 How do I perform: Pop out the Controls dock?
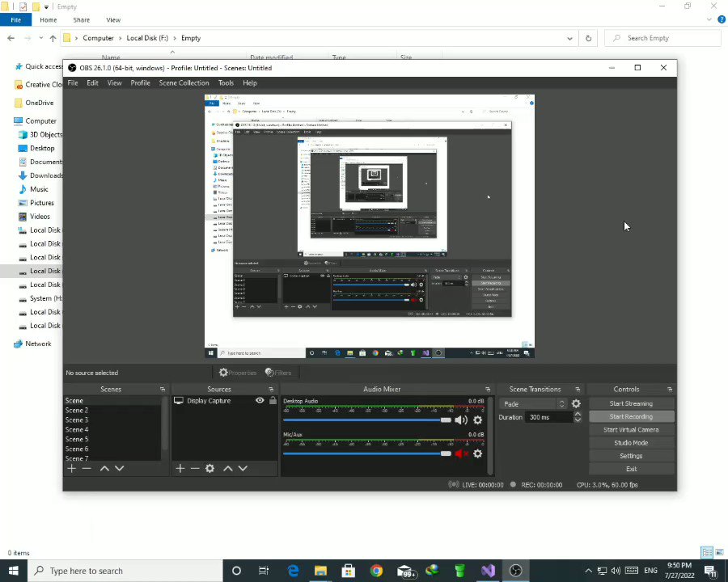coord(670,389)
